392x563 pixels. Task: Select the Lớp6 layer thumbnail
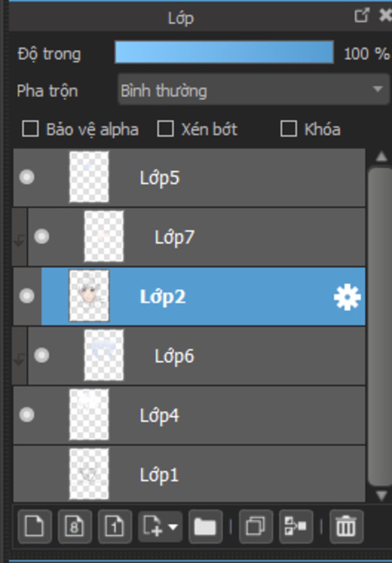click(104, 355)
